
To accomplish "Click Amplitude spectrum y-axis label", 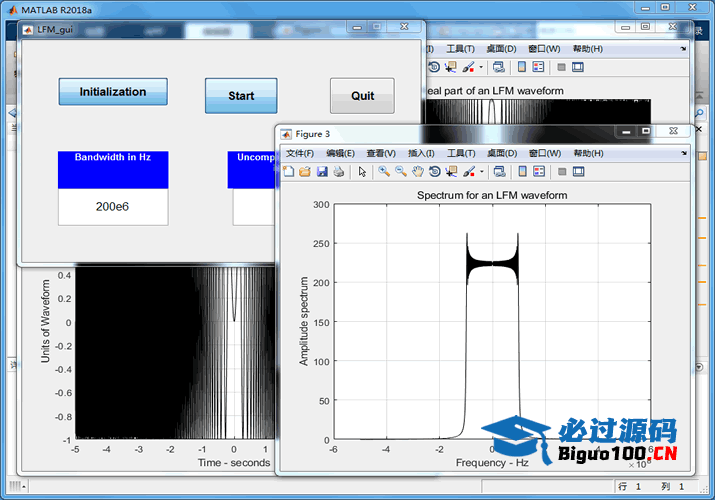I will pyautogui.click(x=304, y=321).
